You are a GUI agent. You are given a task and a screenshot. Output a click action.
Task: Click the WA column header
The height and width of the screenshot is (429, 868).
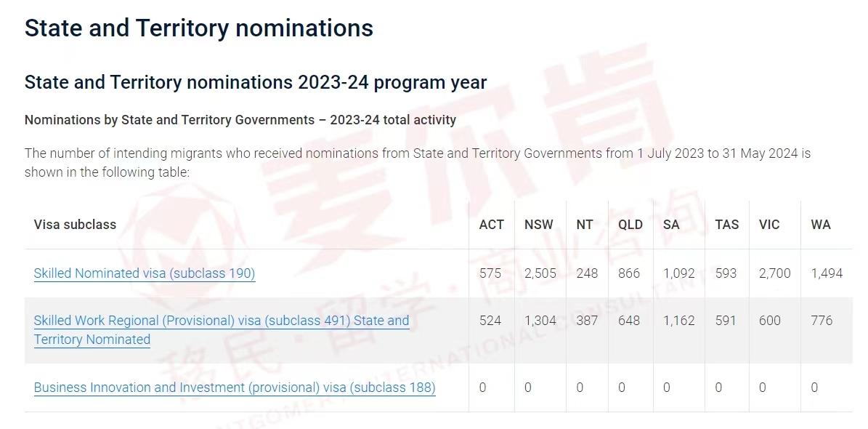(820, 225)
